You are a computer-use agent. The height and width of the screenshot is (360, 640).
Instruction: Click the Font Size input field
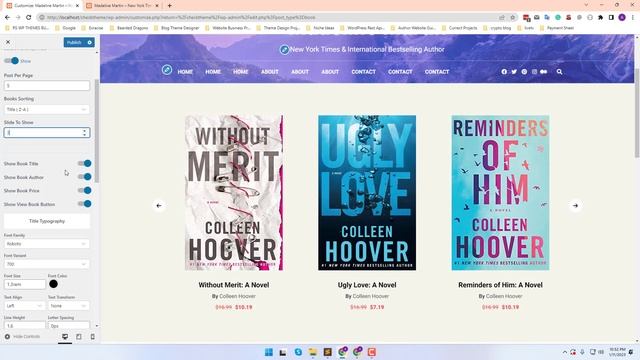[x=25, y=284]
